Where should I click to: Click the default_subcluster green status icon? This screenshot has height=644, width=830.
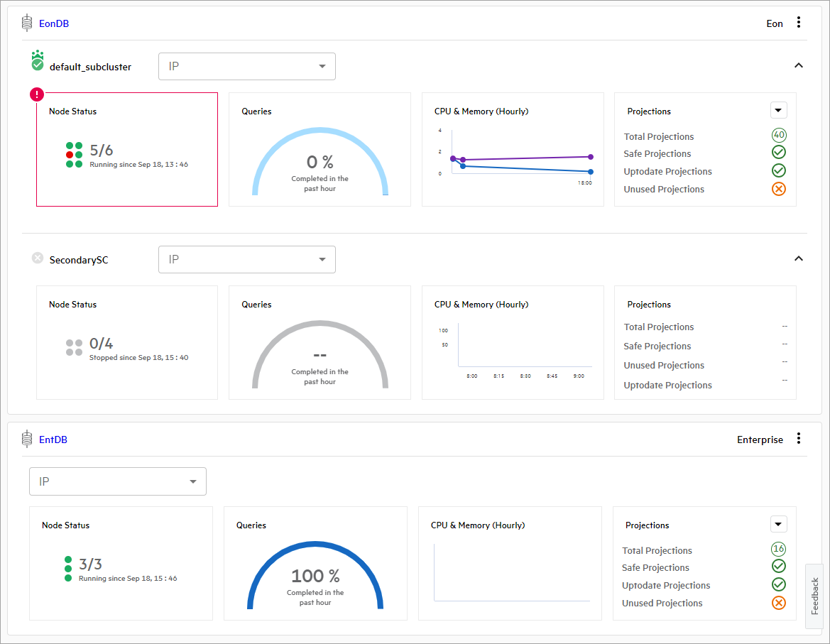[x=38, y=62]
